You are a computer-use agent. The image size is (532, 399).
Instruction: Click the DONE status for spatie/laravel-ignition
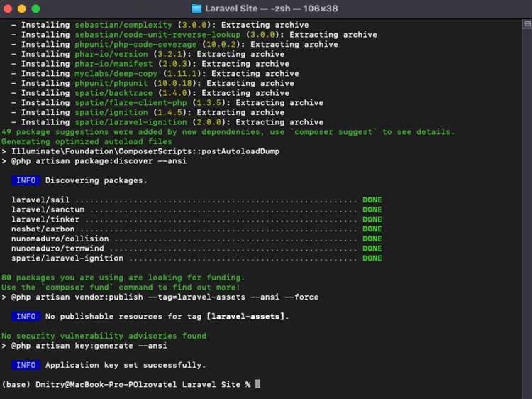pos(372,258)
